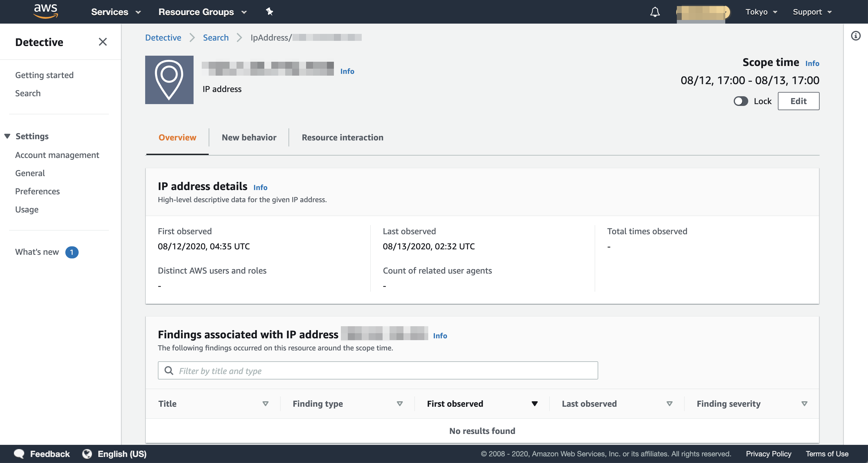Click the Edit scope time button
The image size is (868, 463).
(x=798, y=101)
